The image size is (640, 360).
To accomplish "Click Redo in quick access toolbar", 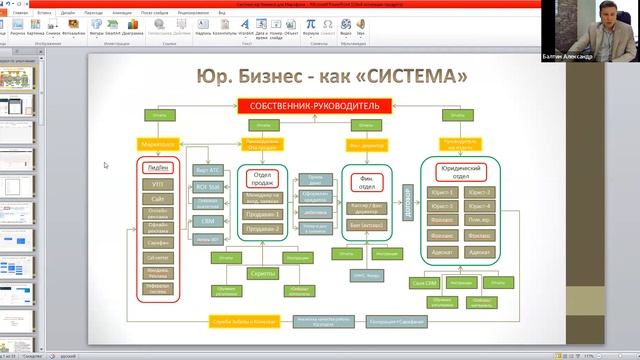I will [x=19, y=4].
